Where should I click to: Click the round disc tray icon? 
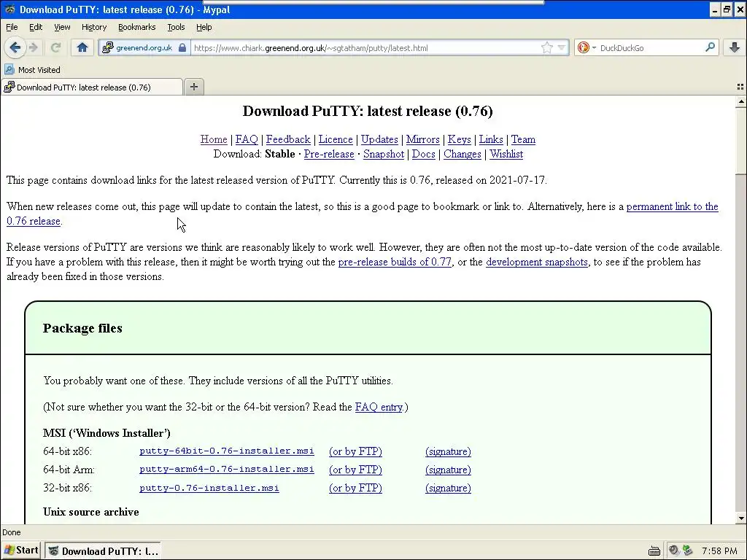[673, 551]
